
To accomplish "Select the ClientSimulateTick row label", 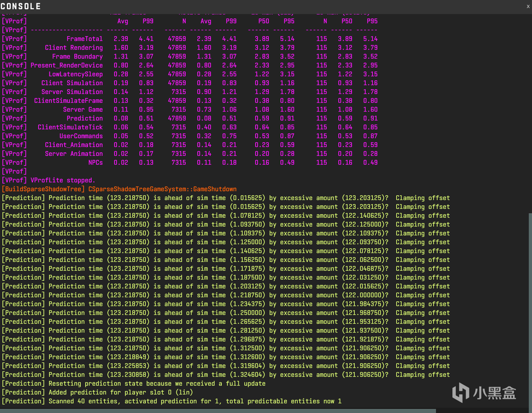I will [70, 127].
